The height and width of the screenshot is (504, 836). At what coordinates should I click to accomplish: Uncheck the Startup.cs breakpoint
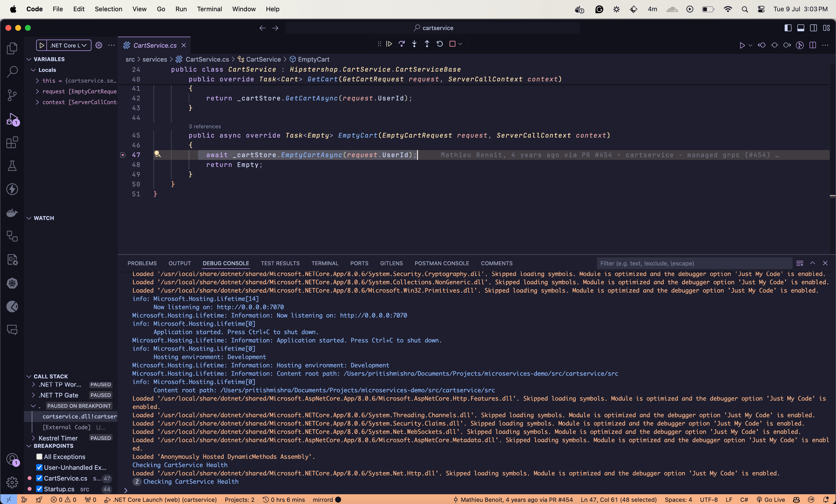[39, 489]
